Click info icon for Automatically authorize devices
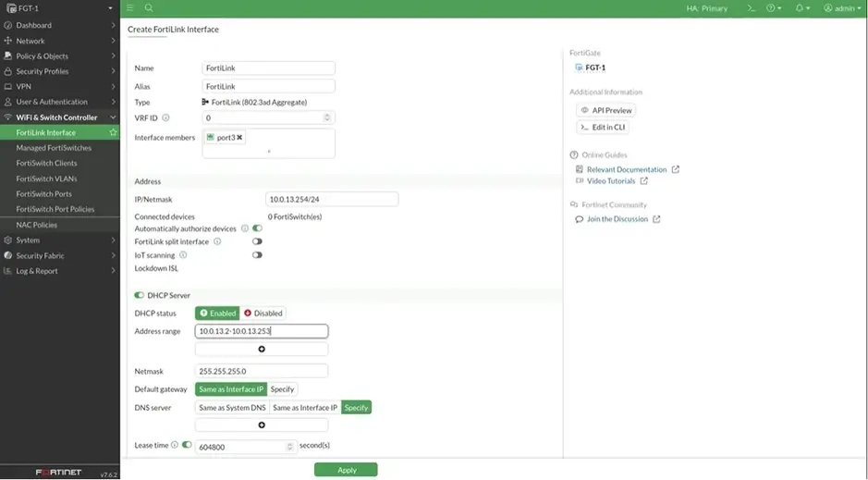The width and height of the screenshot is (868, 480). [245, 228]
